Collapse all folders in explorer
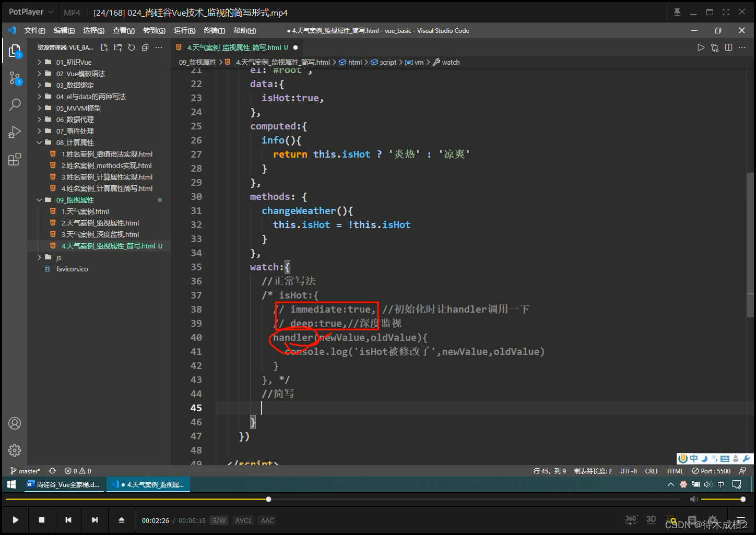Image resolution: width=756 pixels, height=535 pixels. tap(145, 47)
